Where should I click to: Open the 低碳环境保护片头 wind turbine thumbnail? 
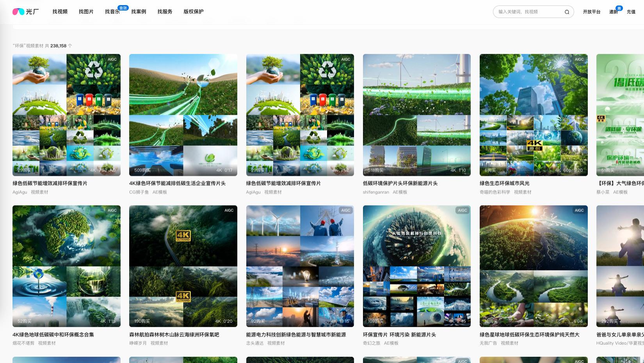click(x=417, y=115)
